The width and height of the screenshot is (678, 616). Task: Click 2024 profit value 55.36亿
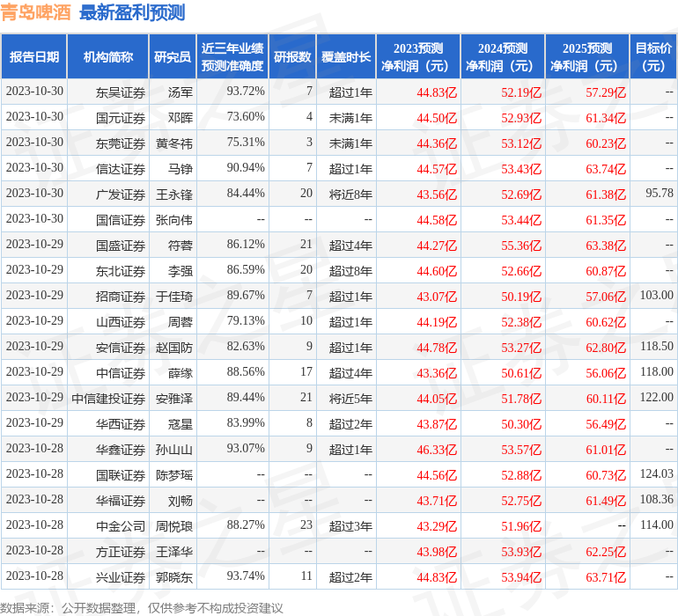pyautogui.click(x=521, y=246)
